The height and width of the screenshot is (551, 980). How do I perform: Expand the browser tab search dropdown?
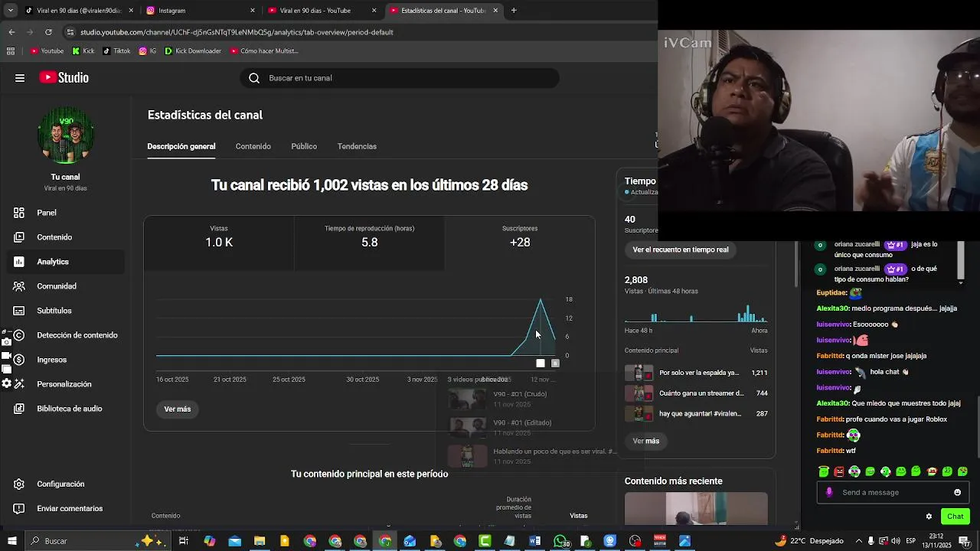click(11, 11)
